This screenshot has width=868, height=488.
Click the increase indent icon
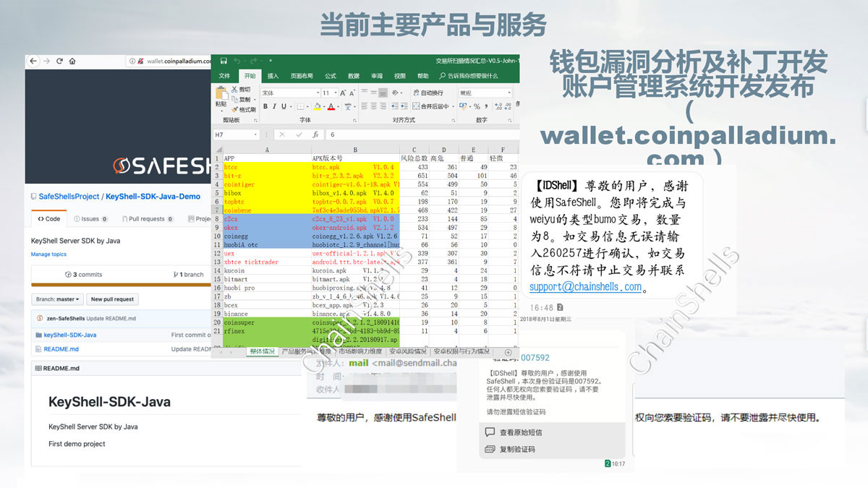(404, 106)
